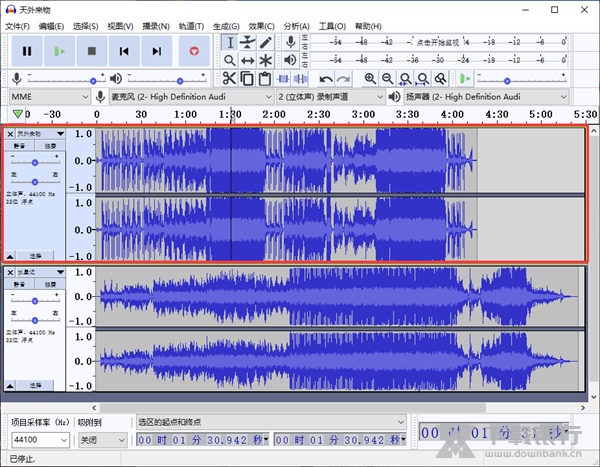Skip to start of the project
The width and height of the screenshot is (600, 467).
pyautogui.click(x=124, y=50)
